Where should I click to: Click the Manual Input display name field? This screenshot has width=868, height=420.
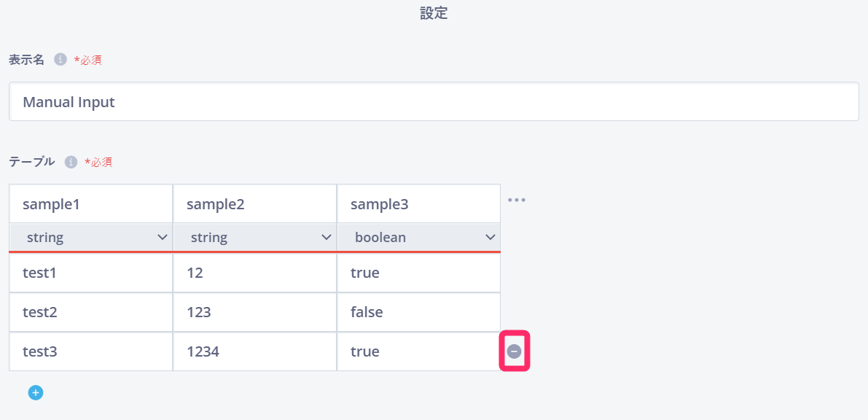[x=434, y=102]
